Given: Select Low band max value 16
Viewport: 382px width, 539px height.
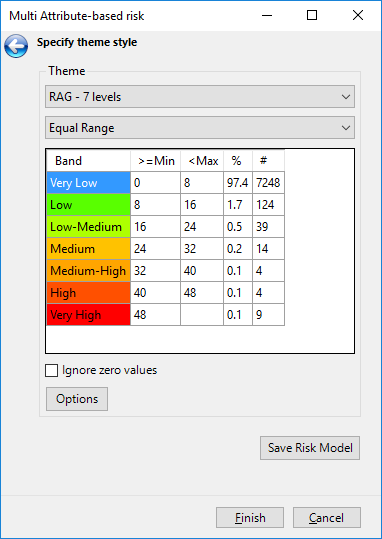Looking at the screenshot, I should point(202,205).
